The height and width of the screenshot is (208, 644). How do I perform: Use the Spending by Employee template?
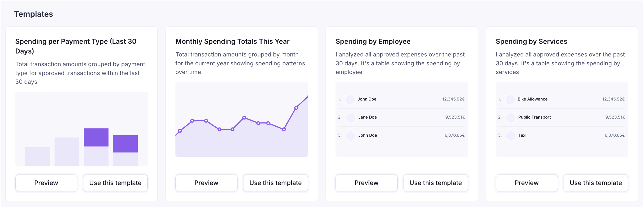click(436, 183)
